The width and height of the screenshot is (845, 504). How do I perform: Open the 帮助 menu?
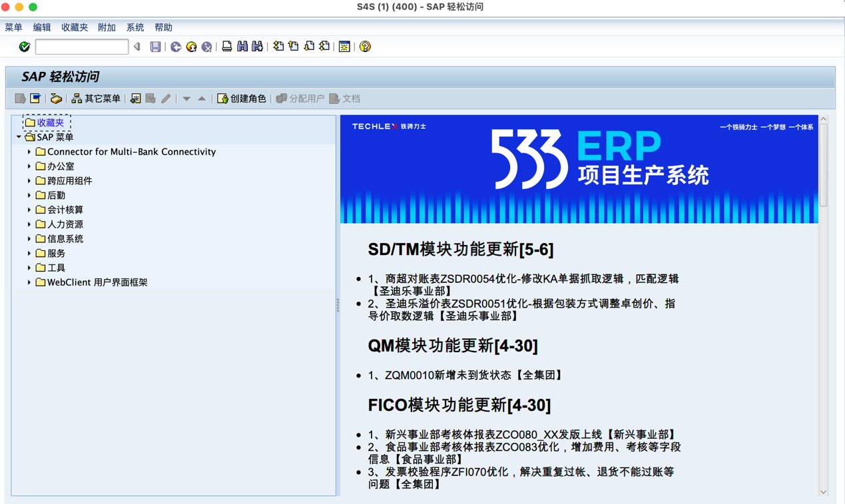(x=163, y=27)
